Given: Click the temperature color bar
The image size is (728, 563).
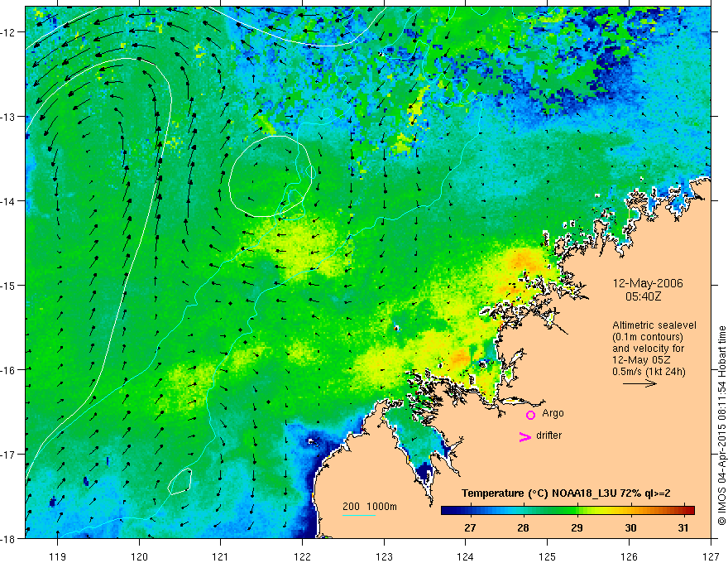Looking at the screenshot, I should (x=568, y=510).
